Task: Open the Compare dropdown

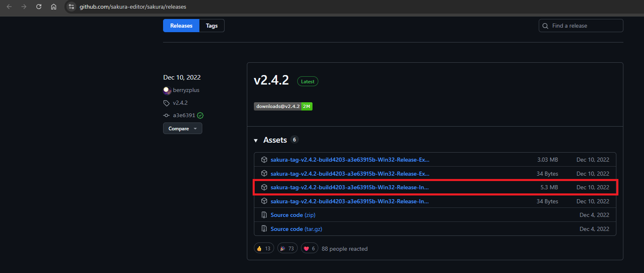Action: point(182,129)
